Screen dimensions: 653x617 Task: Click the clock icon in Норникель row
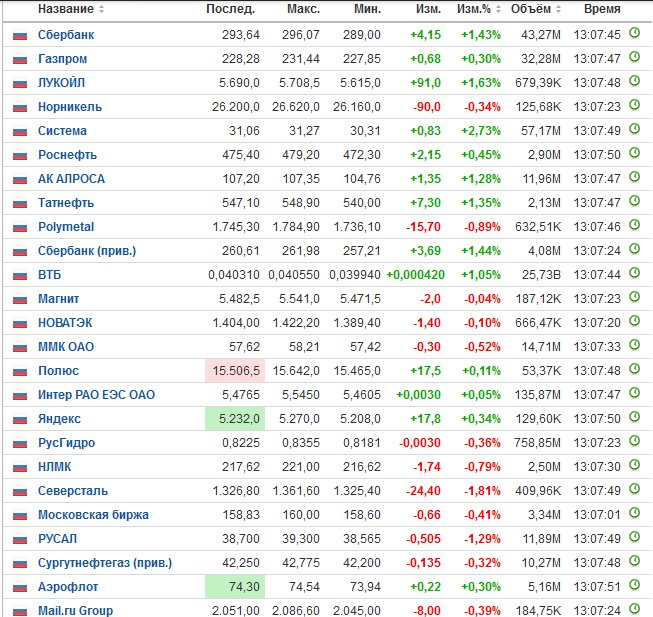click(x=634, y=105)
